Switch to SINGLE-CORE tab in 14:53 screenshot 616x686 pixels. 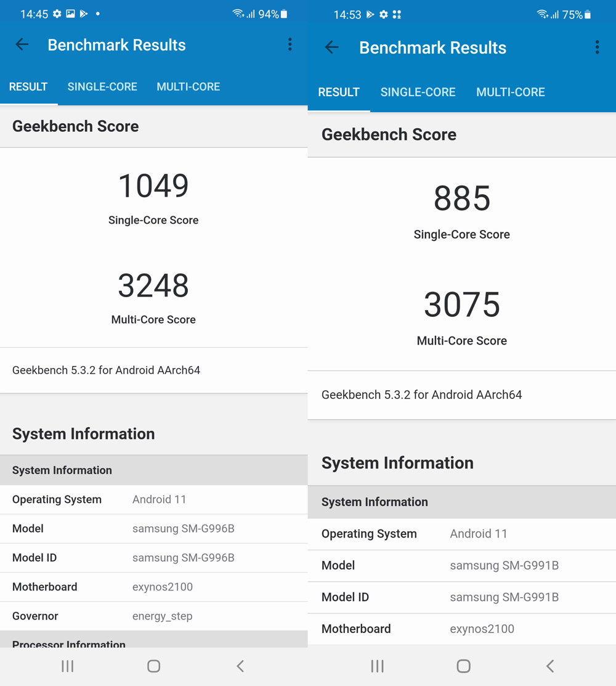click(x=418, y=92)
